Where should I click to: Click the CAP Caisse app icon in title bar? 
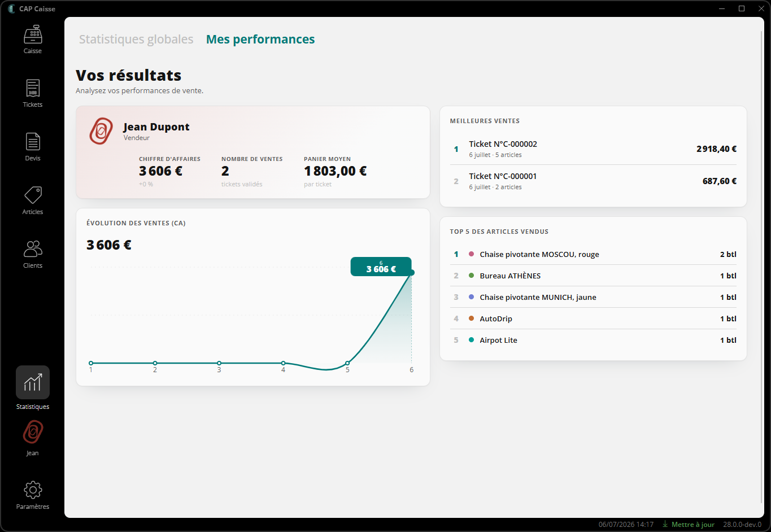point(11,8)
